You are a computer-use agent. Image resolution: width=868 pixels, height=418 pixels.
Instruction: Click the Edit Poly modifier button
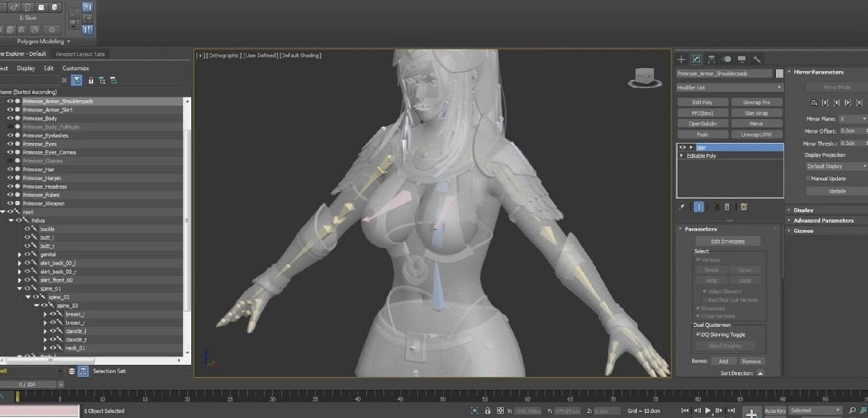702,103
